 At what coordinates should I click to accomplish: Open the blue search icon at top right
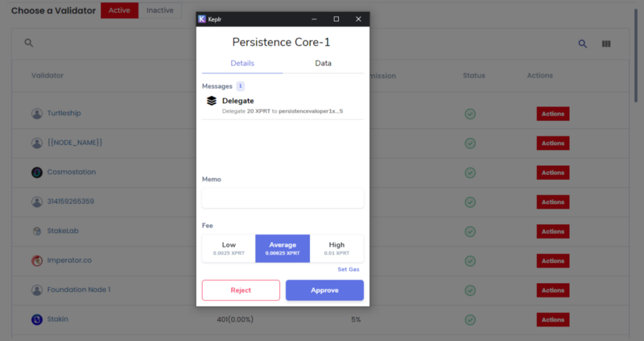tap(582, 44)
